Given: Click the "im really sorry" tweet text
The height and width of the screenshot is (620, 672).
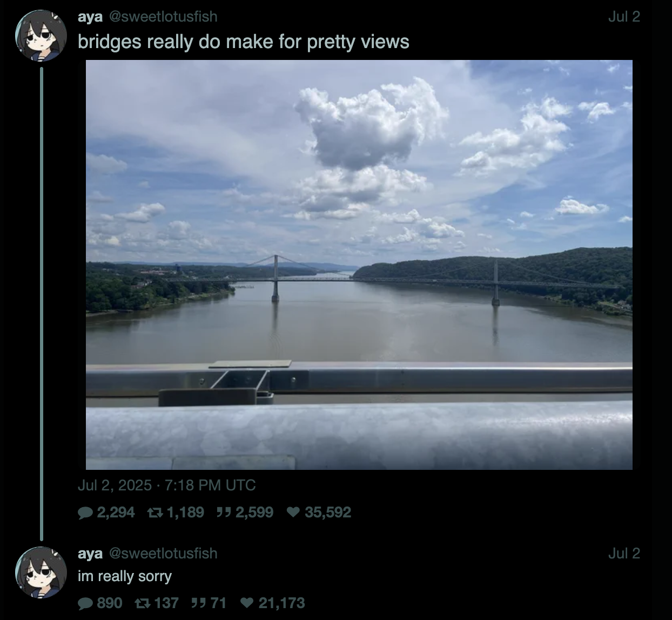Looking at the screenshot, I should (125, 576).
